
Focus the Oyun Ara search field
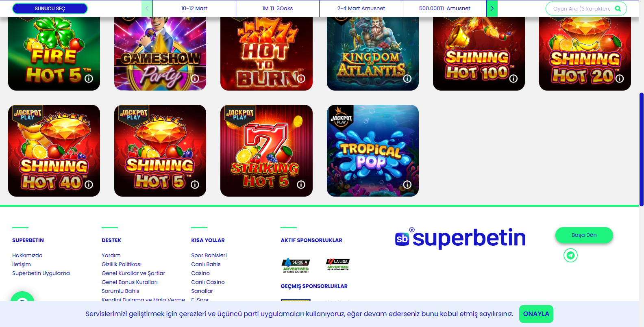tap(582, 9)
